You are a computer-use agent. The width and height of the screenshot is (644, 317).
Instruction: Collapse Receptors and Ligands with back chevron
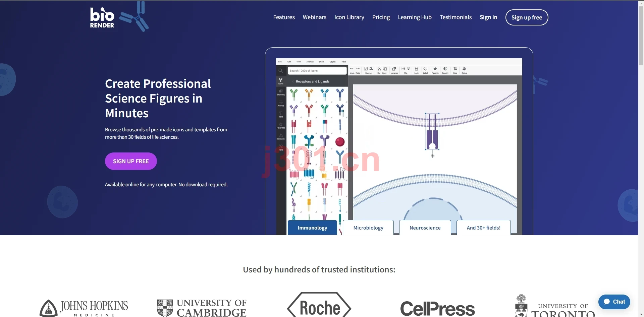point(293,81)
